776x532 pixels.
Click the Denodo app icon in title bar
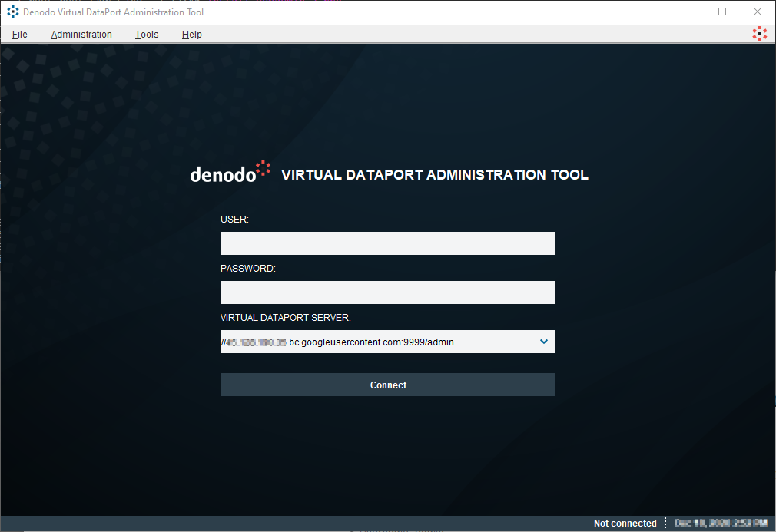[x=13, y=12]
